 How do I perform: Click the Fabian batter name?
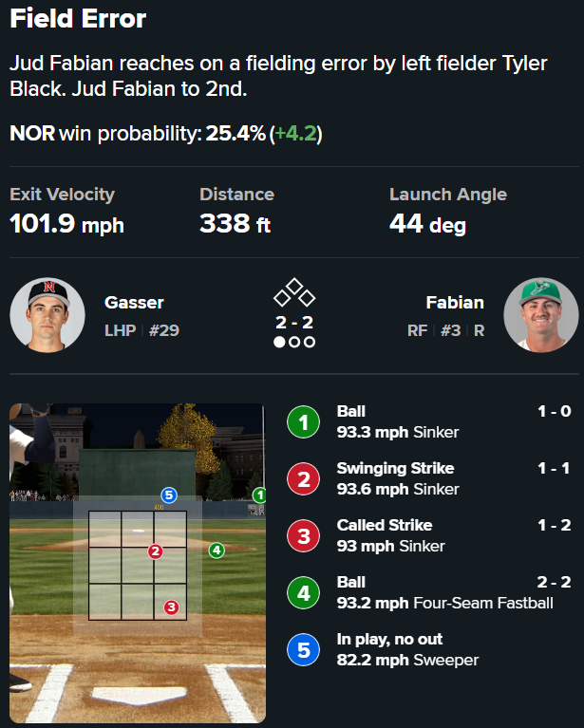455,303
